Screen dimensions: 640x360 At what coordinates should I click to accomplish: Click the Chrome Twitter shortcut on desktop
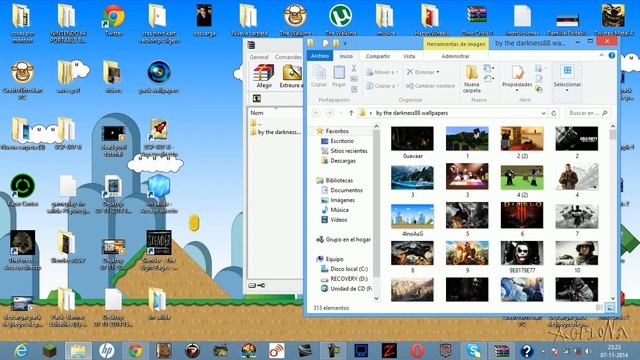coord(113,16)
